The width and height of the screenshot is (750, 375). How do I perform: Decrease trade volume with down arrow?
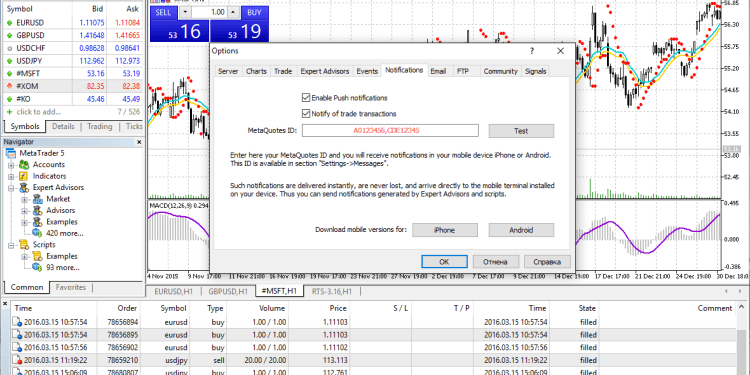(186, 12)
